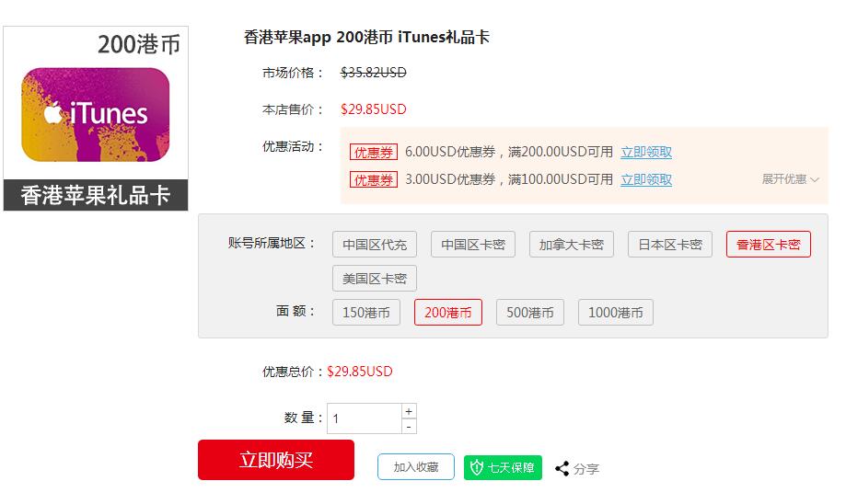Image resolution: width=846 pixels, height=504 pixels.
Task: Open the 七天保障 guarantee badge
Action: 503,467
